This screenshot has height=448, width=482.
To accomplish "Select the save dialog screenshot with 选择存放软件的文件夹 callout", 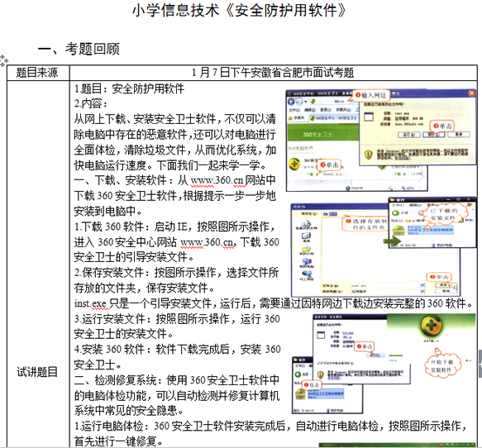I will pyautogui.click(x=384, y=247).
